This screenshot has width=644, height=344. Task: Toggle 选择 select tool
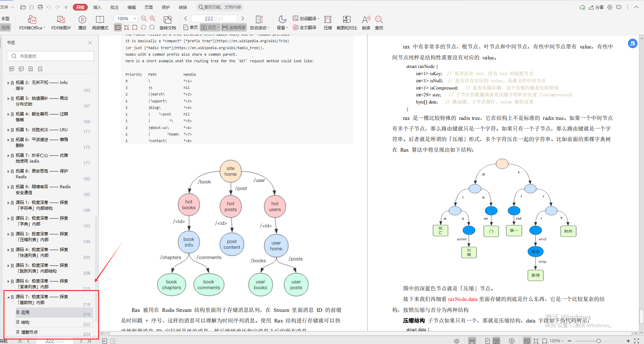[5, 27]
